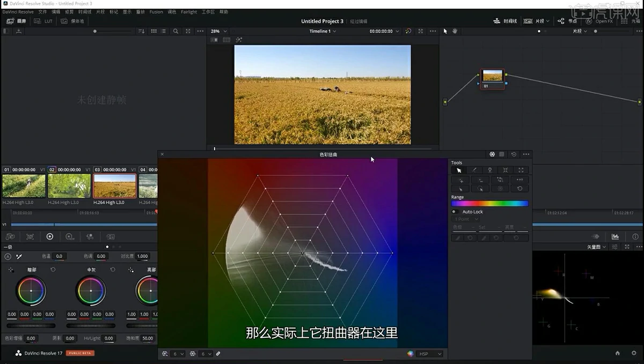Click the 暗部 (Lift) color wheel
Screen dimensions: 644x364
click(x=31, y=291)
